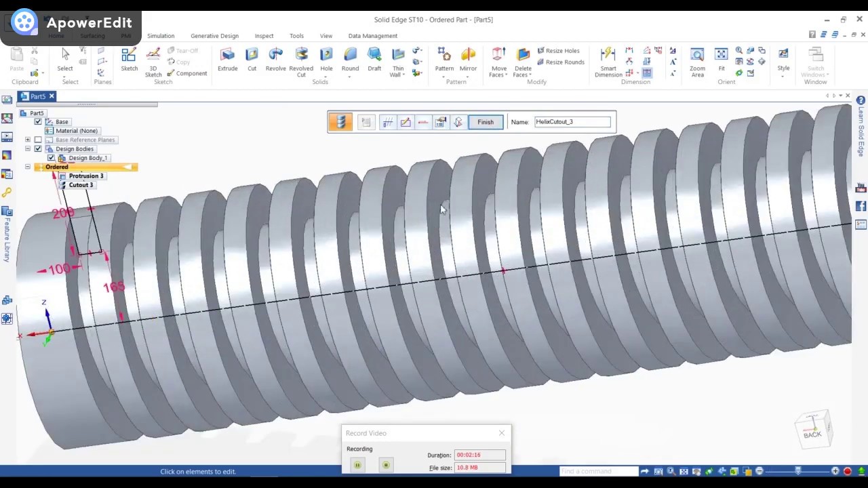This screenshot has width=868, height=488.
Task: Close the Part5 document tab
Action: click(x=51, y=96)
